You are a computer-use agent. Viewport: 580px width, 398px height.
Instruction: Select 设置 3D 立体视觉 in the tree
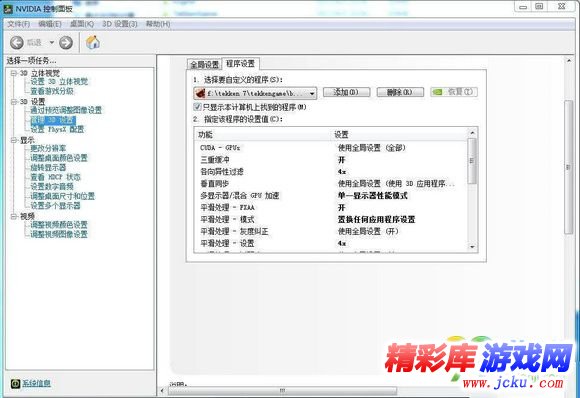click(59, 82)
